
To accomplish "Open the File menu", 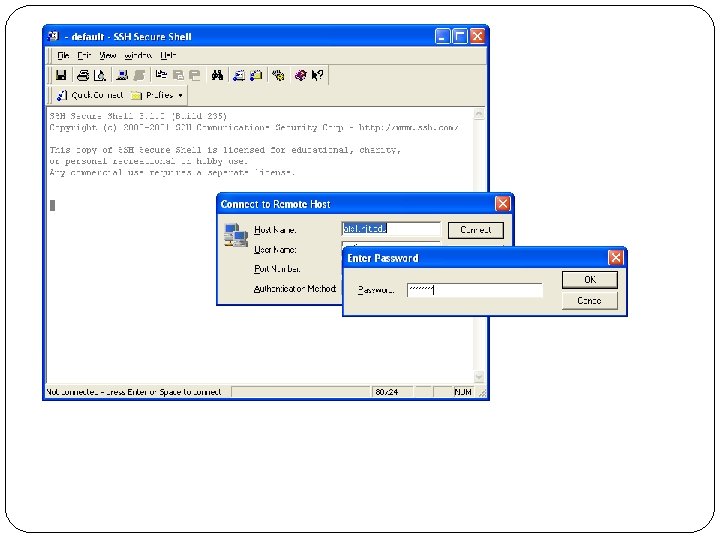I will [63, 56].
